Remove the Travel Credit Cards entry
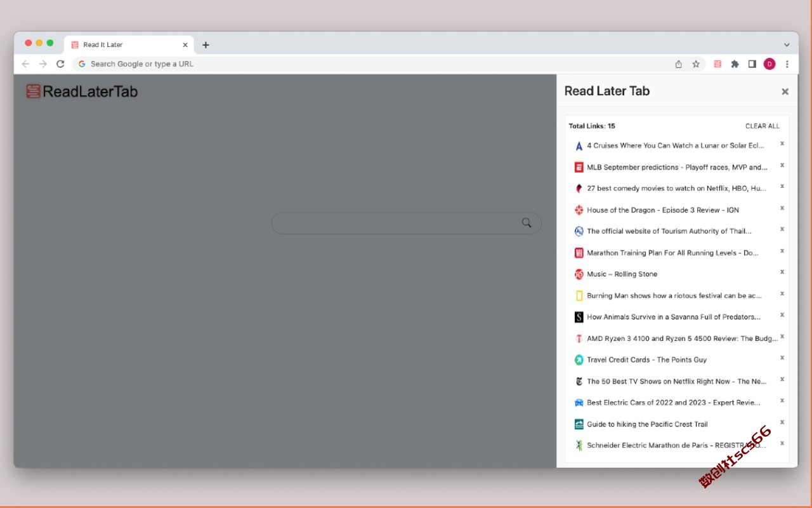This screenshot has height=508, width=812. point(782,358)
